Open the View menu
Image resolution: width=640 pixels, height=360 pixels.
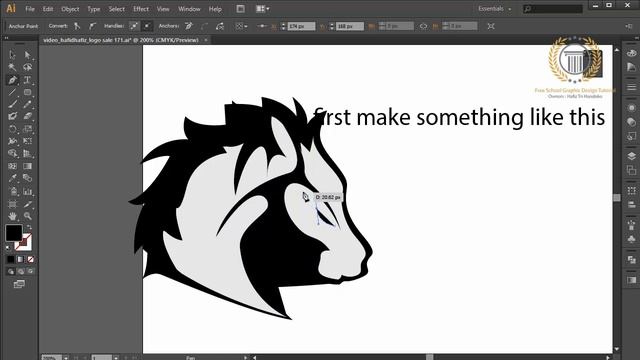[x=163, y=9]
